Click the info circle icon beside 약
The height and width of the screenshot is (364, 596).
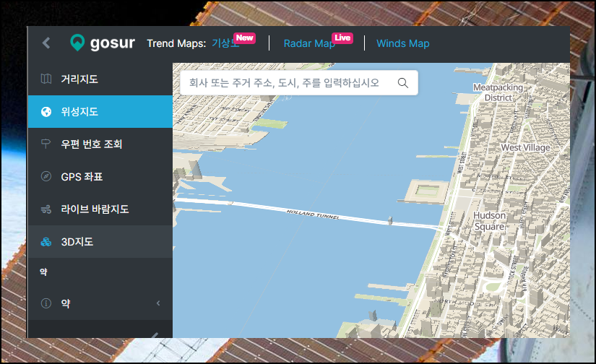point(46,303)
